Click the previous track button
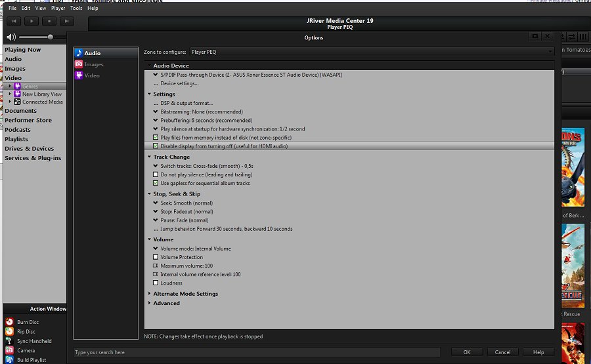 pos(14,21)
